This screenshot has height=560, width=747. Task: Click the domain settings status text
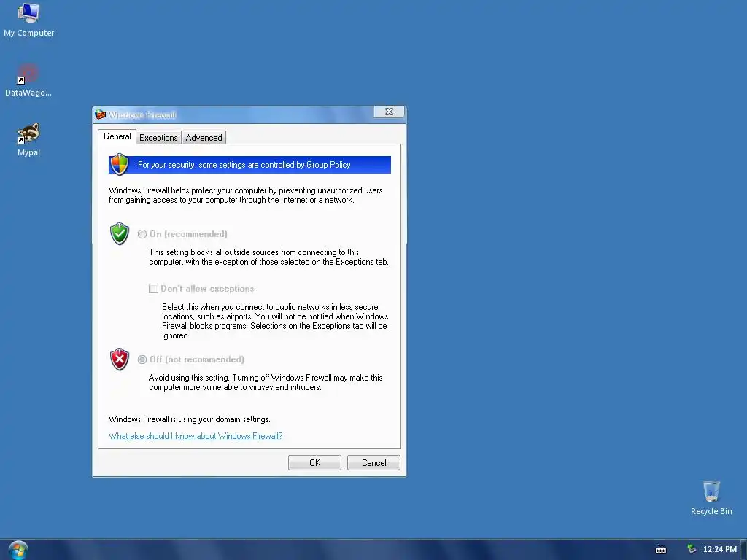click(189, 419)
